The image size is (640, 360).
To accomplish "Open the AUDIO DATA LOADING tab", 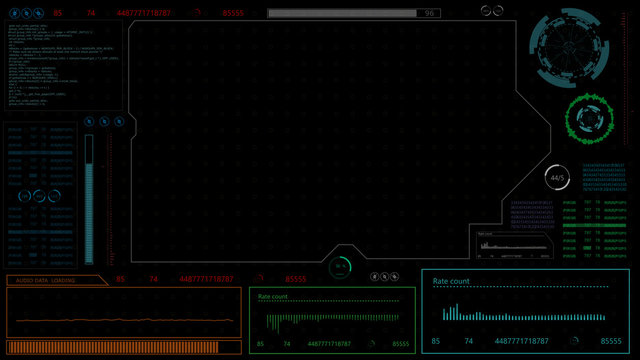I will (57, 280).
